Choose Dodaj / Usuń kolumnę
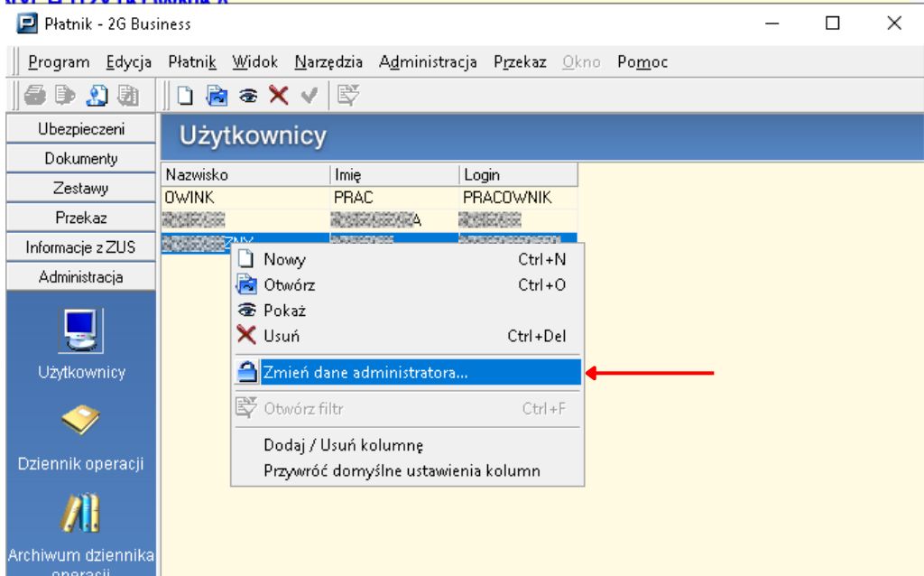Image resolution: width=924 pixels, height=576 pixels. pos(407,445)
